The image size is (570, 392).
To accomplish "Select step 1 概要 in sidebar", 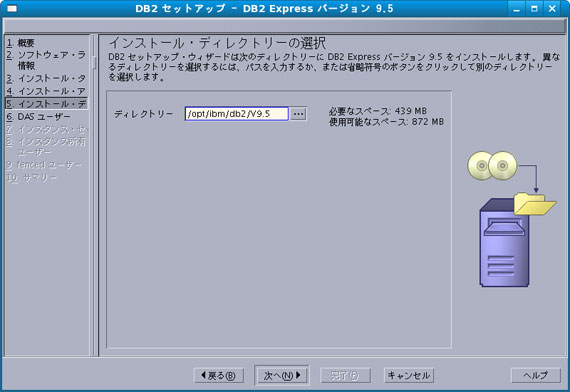I will [x=21, y=43].
